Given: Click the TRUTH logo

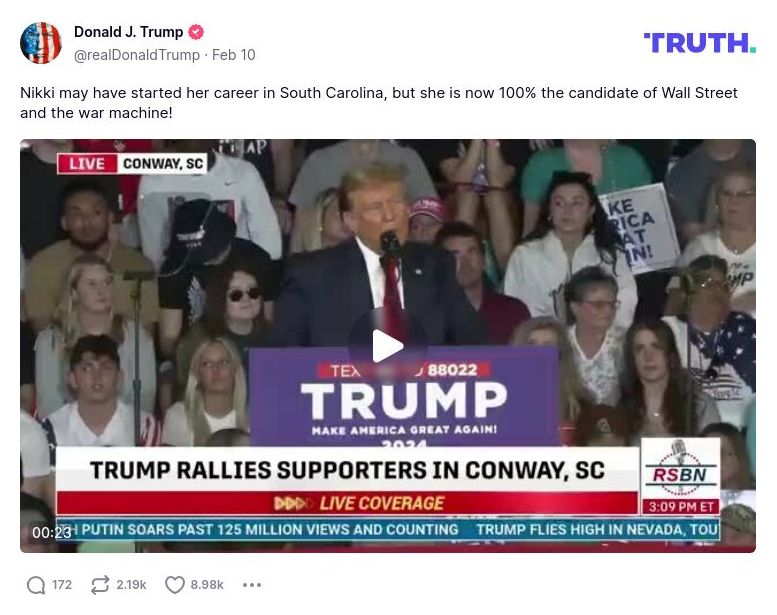Looking at the screenshot, I should coord(700,43).
